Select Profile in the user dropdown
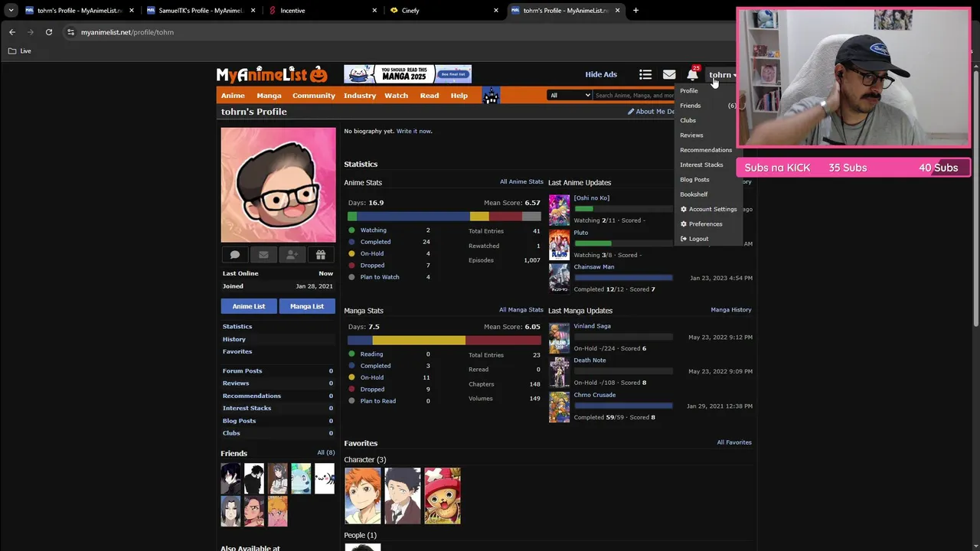The height and width of the screenshot is (551, 980). tap(689, 91)
